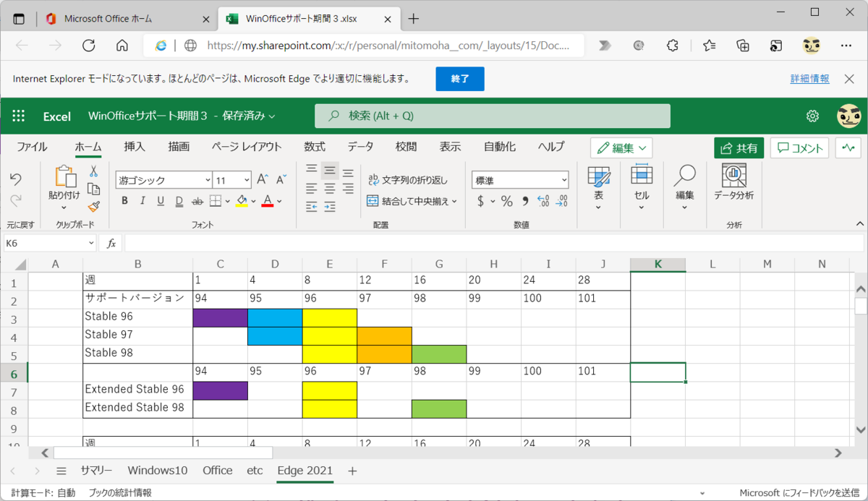Image resolution: width=868 pixels, height=501 pixels.
Task: Open browser extensions puzzle icon
Action: pyautogui.click(x=672, y=46)
